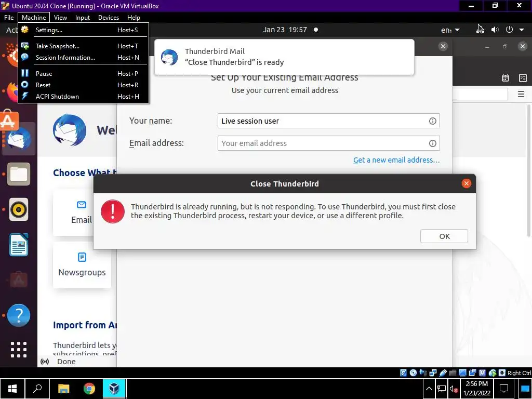Click VirtualBox display status icon
Screen dimensions: 532x399
[462, 373]
